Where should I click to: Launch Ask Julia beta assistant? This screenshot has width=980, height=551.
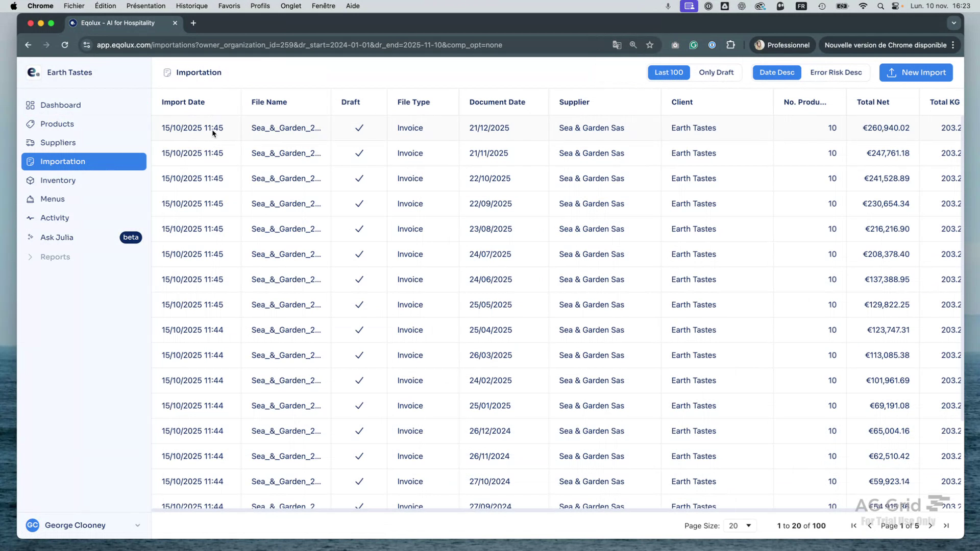pos(57,237)
